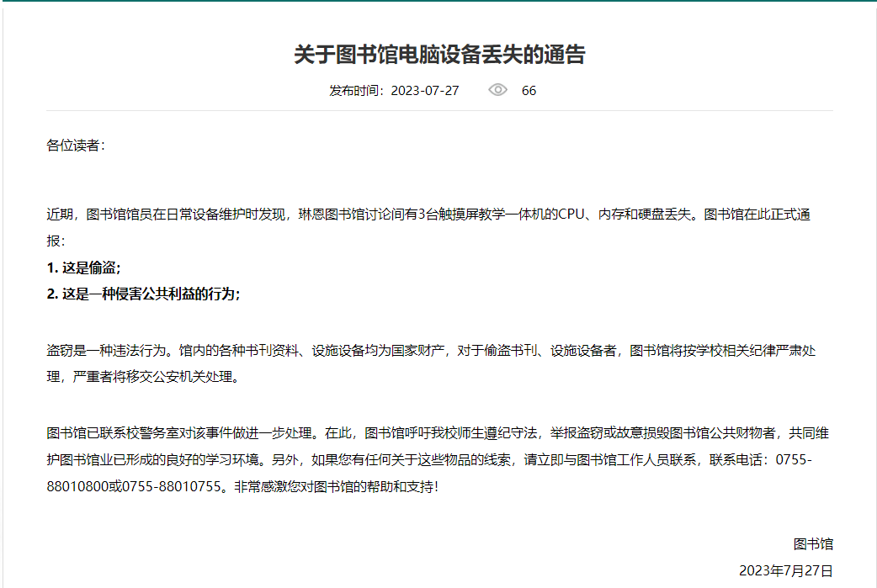
Task: Click the publish date 2023-07-27
Action: coord(425,91)
